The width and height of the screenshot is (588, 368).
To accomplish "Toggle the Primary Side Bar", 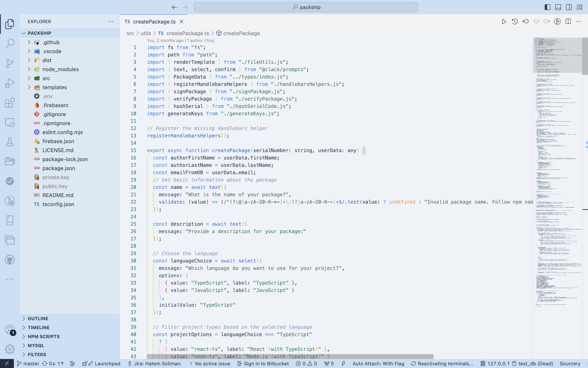I will (547, 7).
